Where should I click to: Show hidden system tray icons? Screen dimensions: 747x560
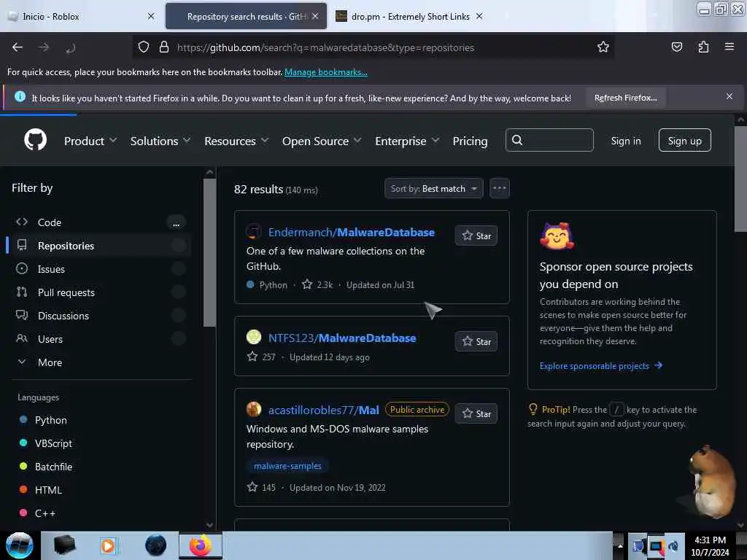tap(619, 545)
